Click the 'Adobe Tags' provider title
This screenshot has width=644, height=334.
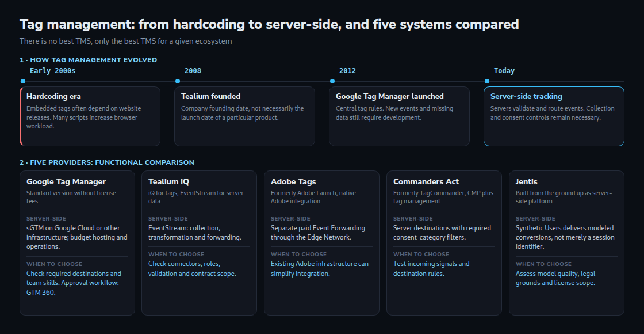[293, 181]
